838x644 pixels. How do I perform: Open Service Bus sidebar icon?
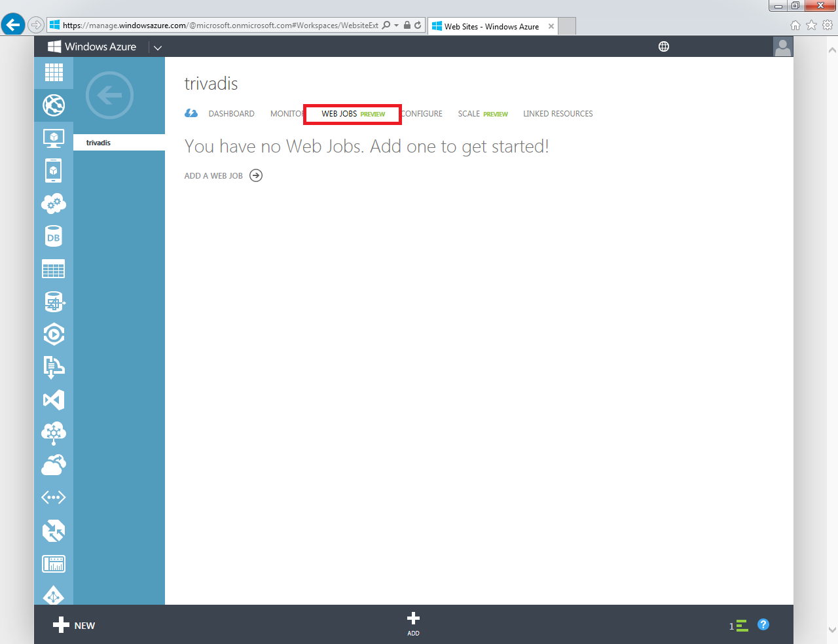point(54,367)
